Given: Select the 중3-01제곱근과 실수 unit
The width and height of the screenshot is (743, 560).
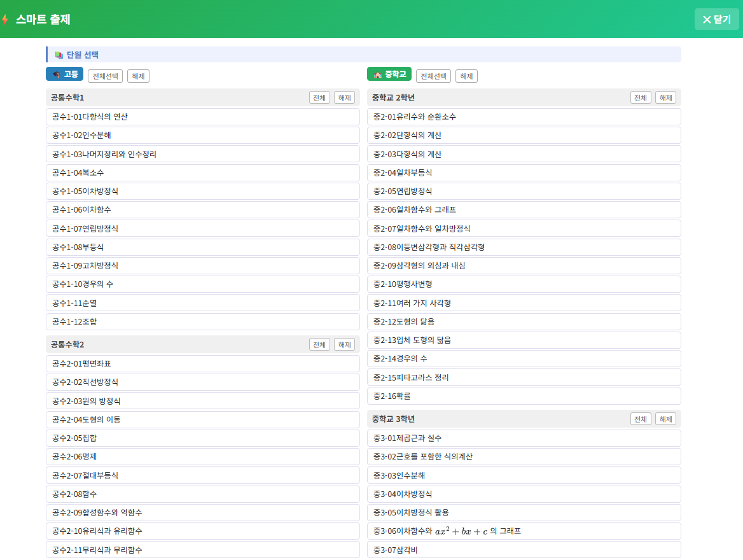Looking at the screenshot, I should 524,438.
